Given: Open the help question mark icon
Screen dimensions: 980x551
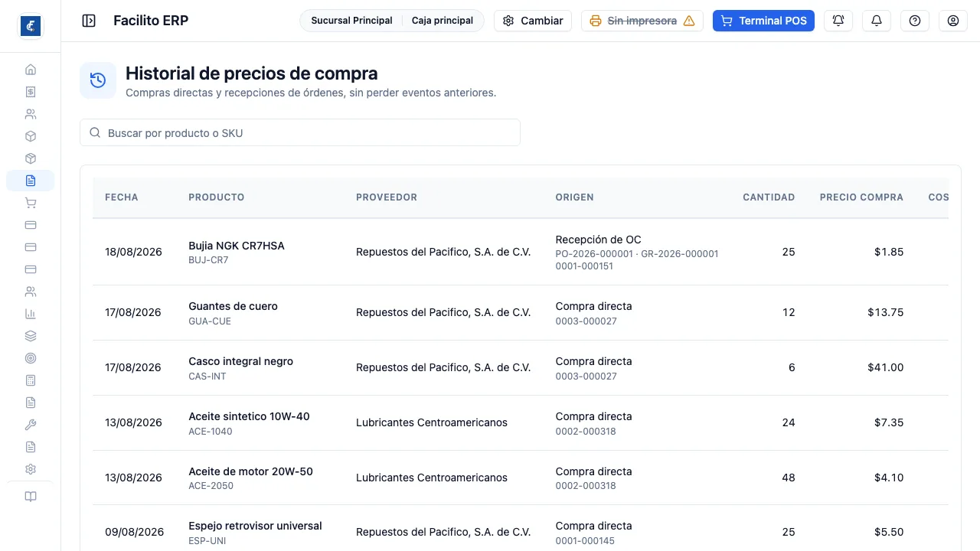Looking at the screenshot, I should point(915,21).
